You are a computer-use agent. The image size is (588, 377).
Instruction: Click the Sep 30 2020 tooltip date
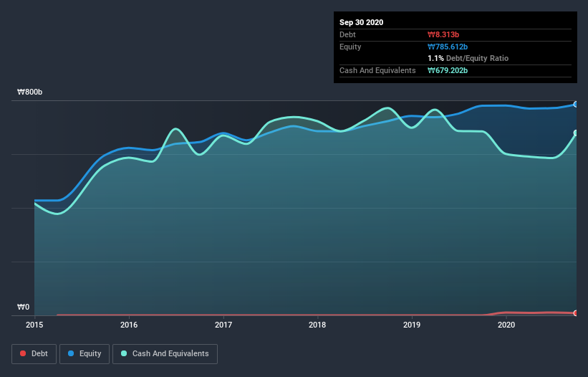coord(361,22)
